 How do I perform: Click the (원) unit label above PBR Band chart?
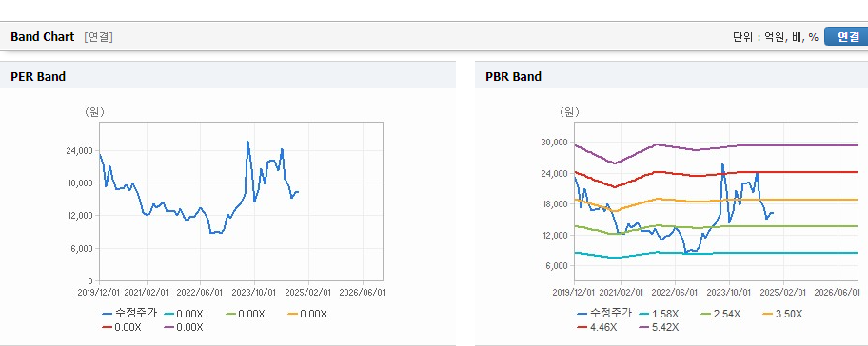pos(569,112)
